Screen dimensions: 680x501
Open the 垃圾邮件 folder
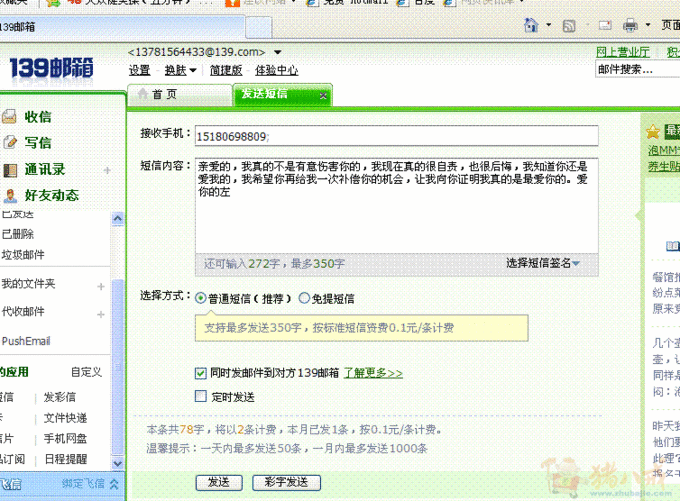point(23,255)
